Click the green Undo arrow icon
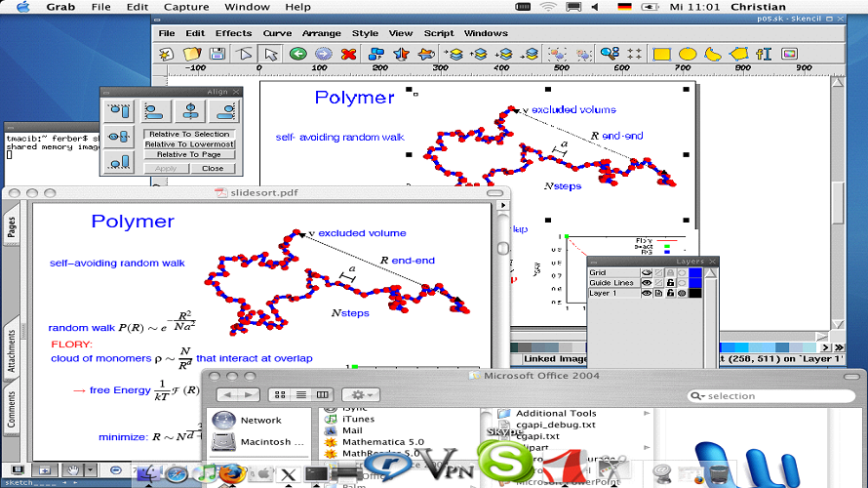 [297, 54]
